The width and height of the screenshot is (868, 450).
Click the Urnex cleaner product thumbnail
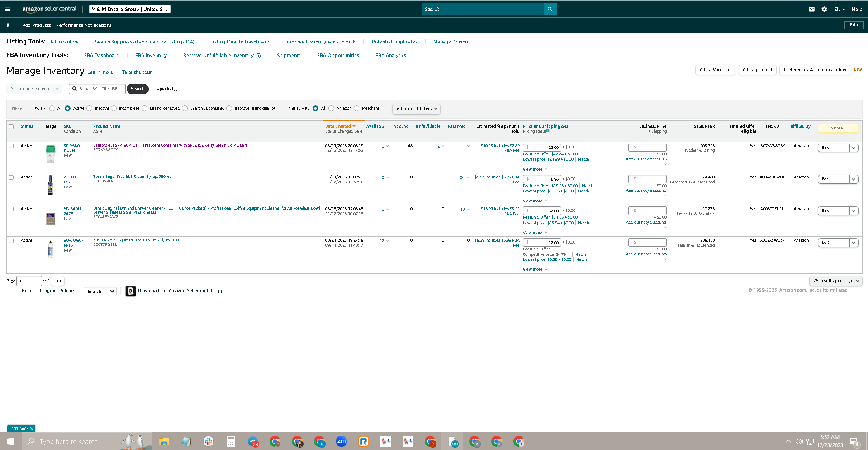click(51, 219)
